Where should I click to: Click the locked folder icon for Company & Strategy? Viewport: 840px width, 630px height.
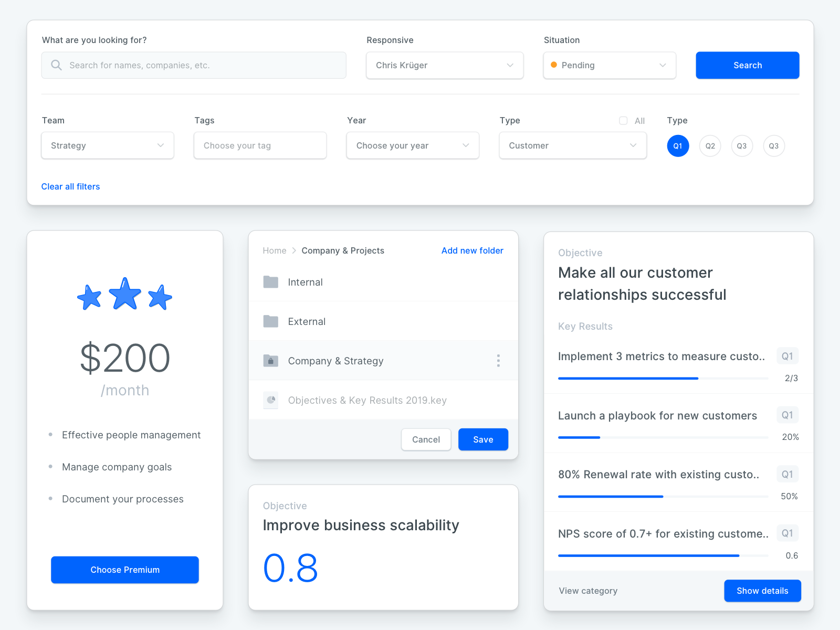click(x=271, y=361)
